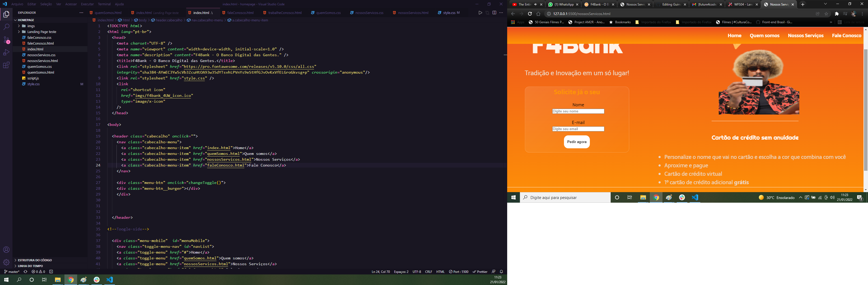Open the Extensions view
The image size is (868, 285).
click(6, 65)
